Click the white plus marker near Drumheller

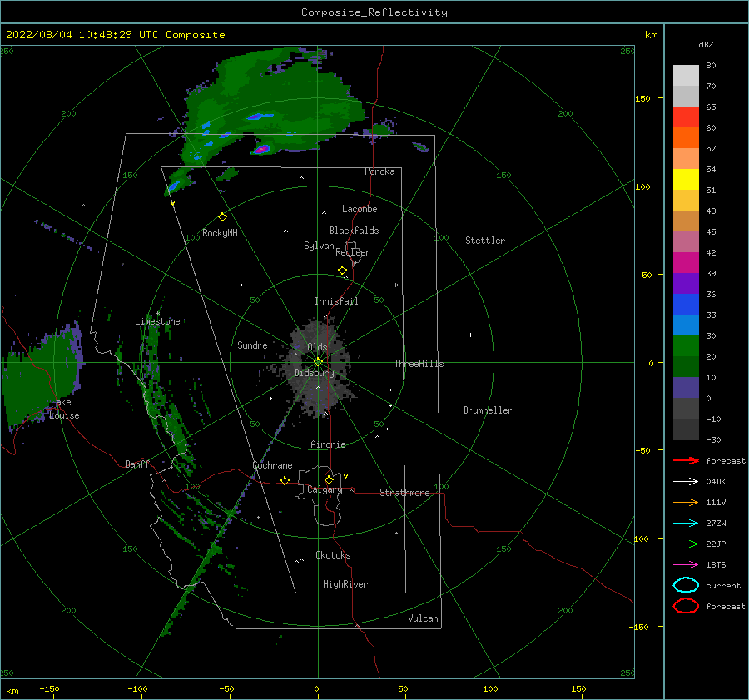point(470,335)
